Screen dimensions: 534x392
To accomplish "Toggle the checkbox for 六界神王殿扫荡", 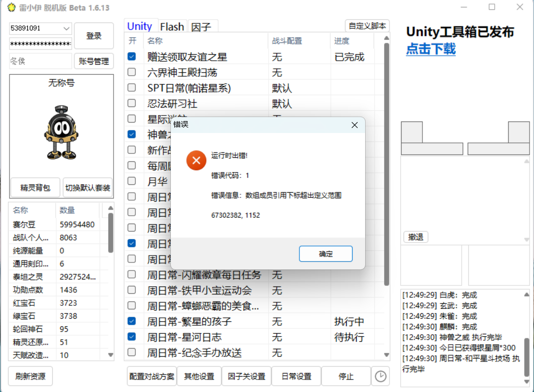I will point(132,72).
